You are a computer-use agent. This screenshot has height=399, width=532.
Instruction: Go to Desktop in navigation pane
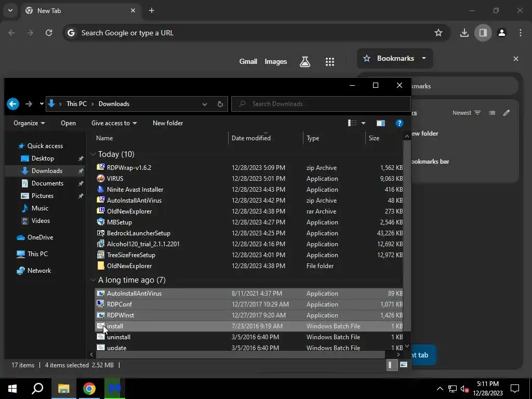[43, 158]
